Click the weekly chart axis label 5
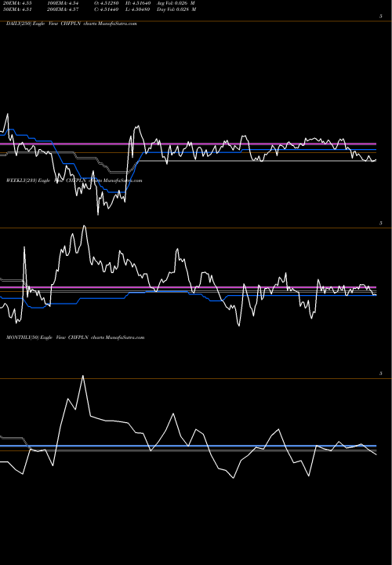The image size is (392, 565). pyautogui.click(x=380, y=224)
